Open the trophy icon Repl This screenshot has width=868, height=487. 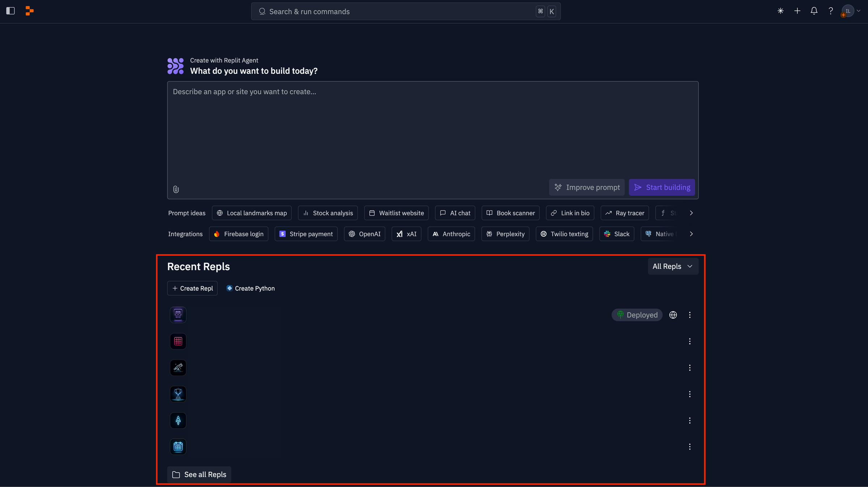pyautogui.click(x=178, y=394)
